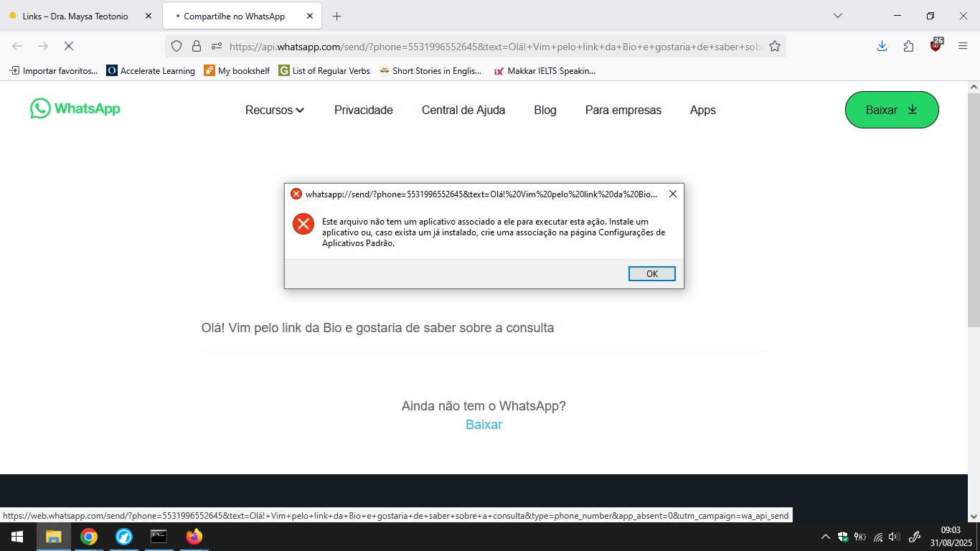The image size is (980, 551).
Task: Open the Firefox downloads panel
Action: 882,46
